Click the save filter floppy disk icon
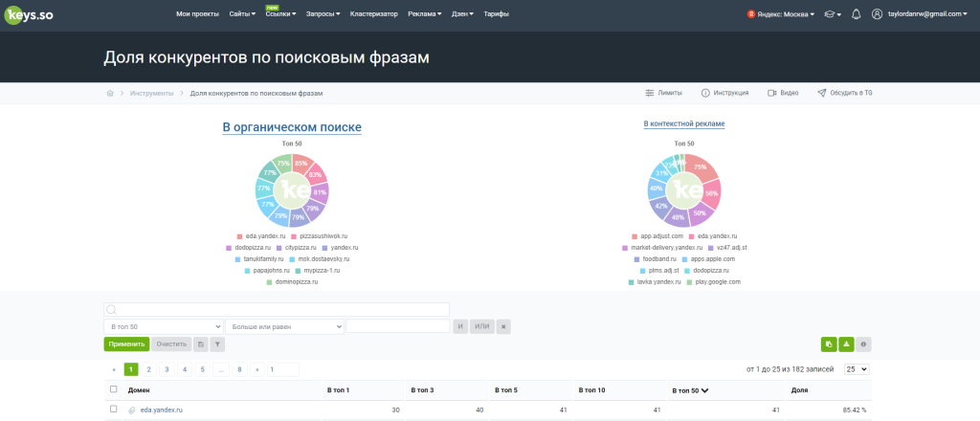 point(200,344)
